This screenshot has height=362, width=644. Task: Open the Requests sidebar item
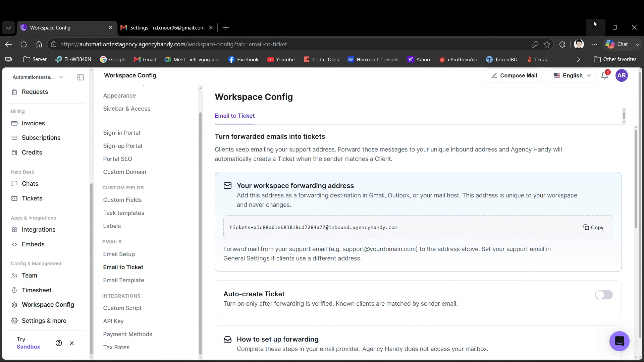point(46,92)
